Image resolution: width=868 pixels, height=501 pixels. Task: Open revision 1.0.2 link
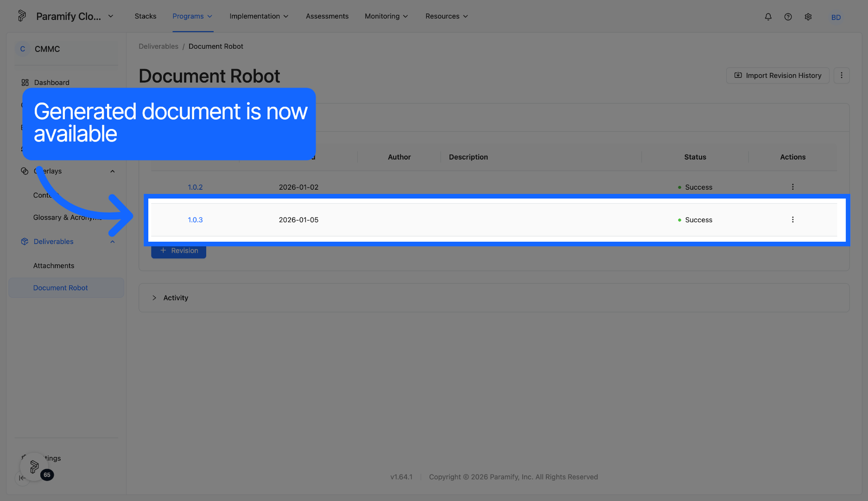[195, 187]
